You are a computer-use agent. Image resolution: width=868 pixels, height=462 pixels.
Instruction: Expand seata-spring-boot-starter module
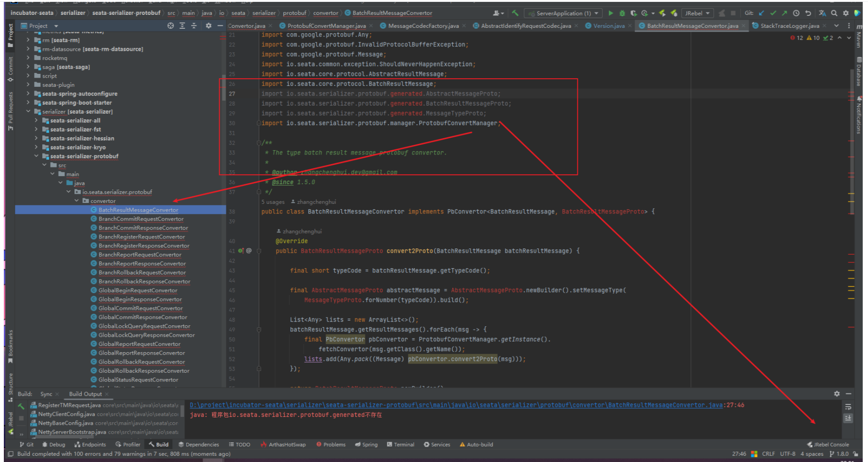pyautogui.click(x=28, y=103)
